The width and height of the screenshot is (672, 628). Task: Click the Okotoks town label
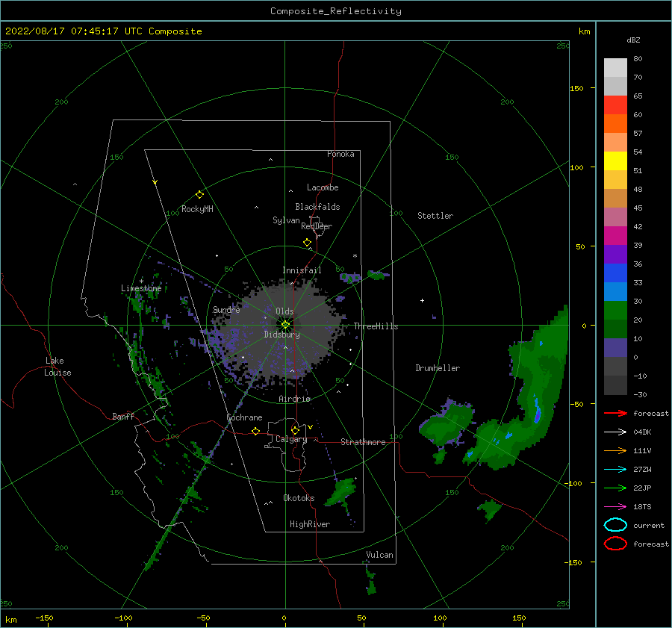(299, 498)
